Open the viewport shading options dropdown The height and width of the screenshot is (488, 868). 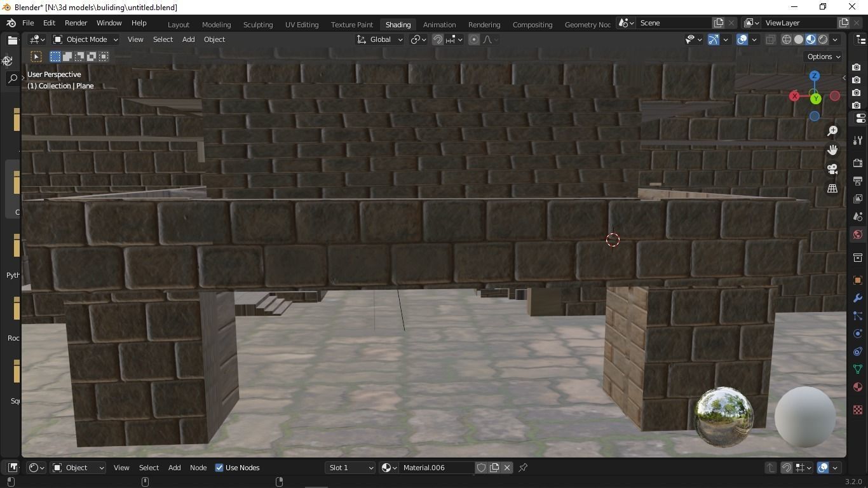pyautogui.click(x=835, y=39)
